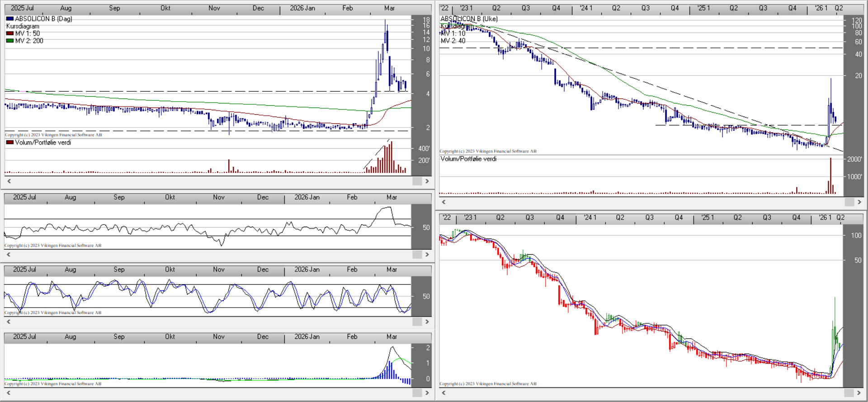Viewport: 868px width, 402px height.
Task: Click the daily chart's Volum/Portfølje verdi swatch
Action: [9, 142]
